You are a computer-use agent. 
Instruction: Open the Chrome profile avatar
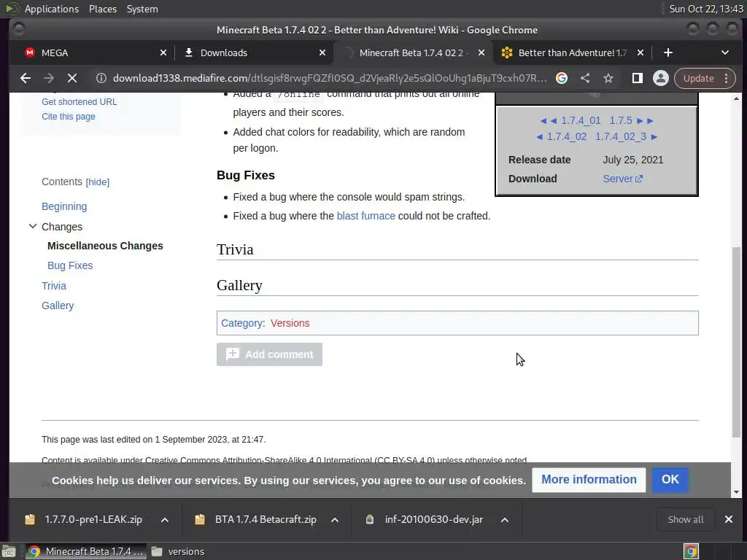click(x=661, y=78)
